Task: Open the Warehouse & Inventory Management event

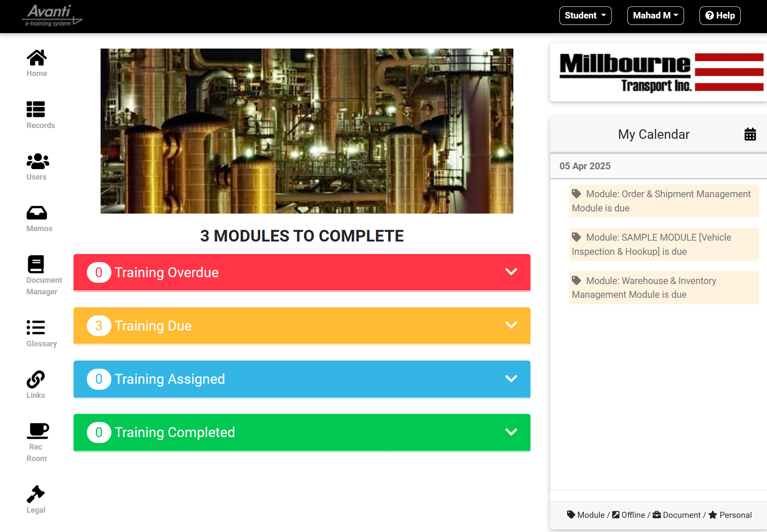Action: pos(664,288)
